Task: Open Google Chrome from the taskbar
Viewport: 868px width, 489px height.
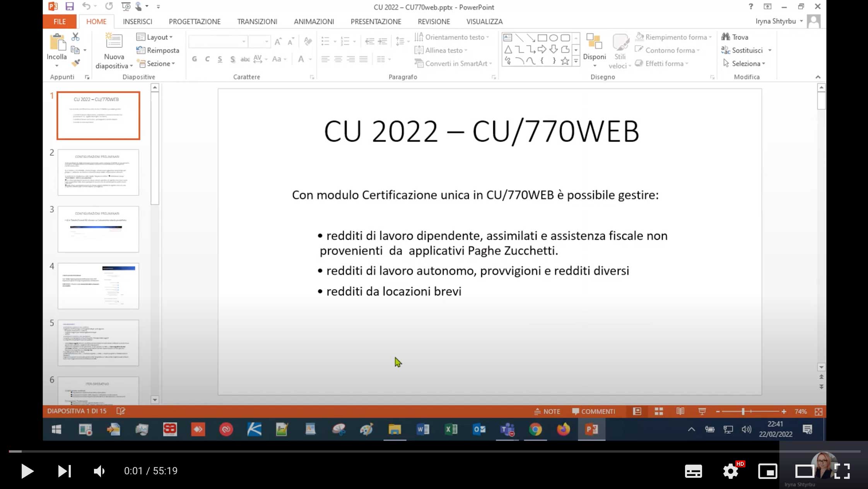Action: 535,429
